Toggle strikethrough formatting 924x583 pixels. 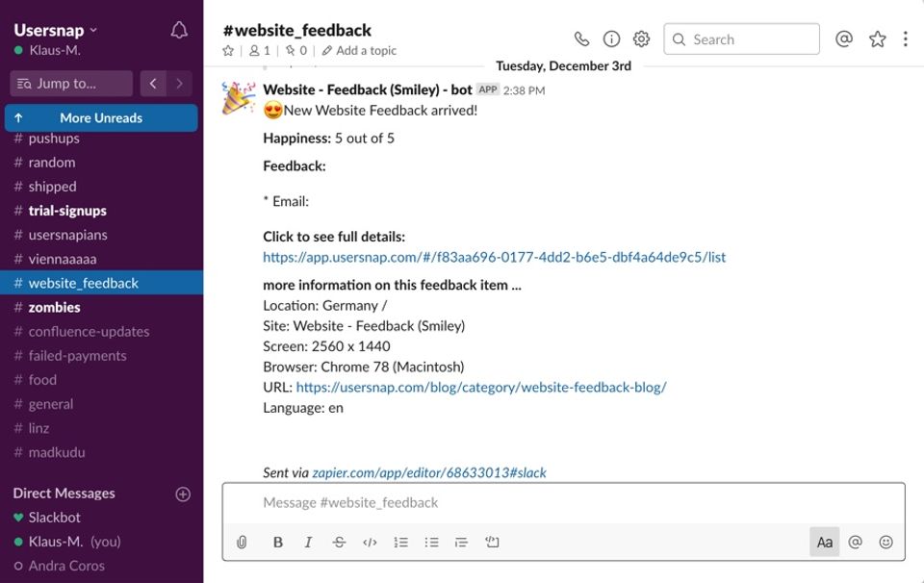[339, 543]
